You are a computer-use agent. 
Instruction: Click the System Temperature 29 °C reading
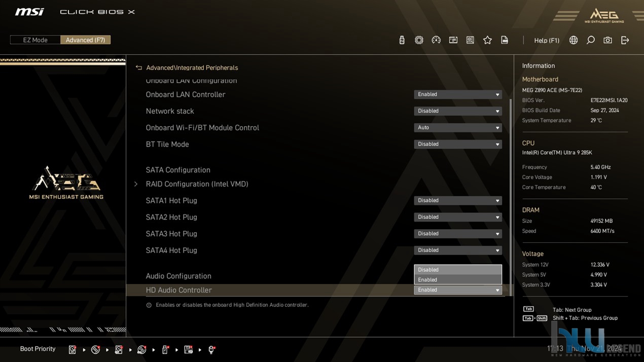coord(596,121)
